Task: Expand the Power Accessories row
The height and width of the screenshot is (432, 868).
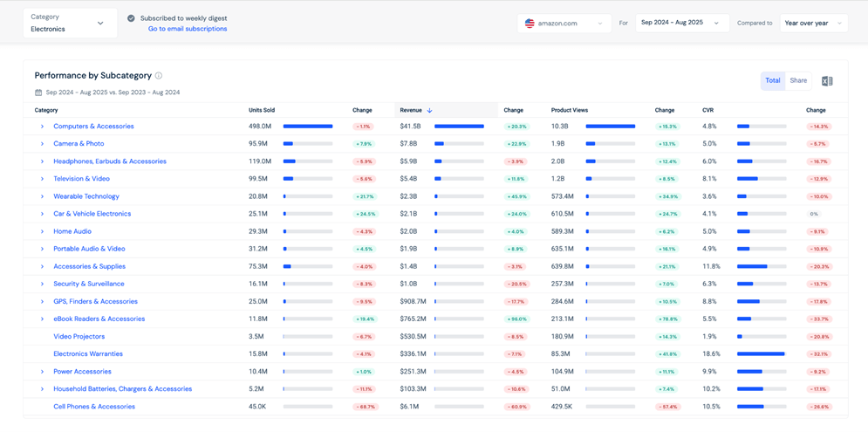Action: tap(42, 372)
